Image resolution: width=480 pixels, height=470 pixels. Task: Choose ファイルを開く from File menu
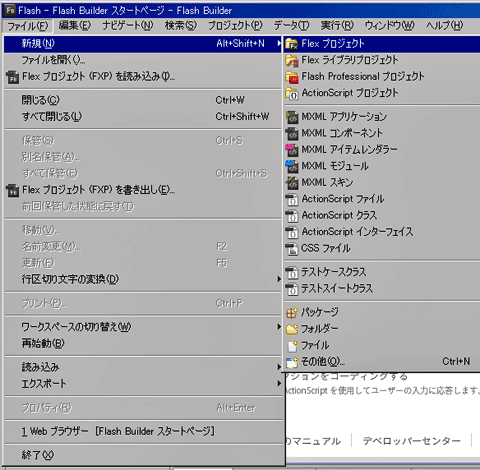tap(143, 60)
